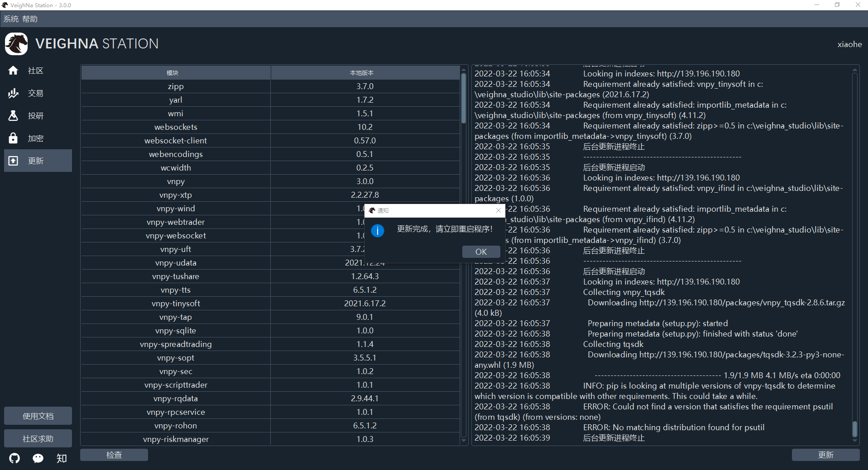Click the 加密 lock icon in sidebar
Screen dimensions: 868x470
pos(13,138)
